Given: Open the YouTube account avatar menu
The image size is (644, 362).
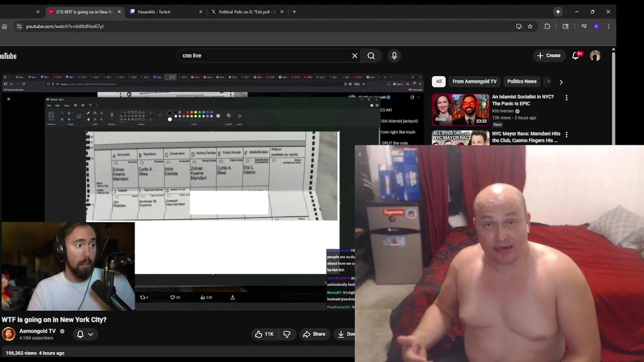Looking at the screenshot, I should [595, 56].
